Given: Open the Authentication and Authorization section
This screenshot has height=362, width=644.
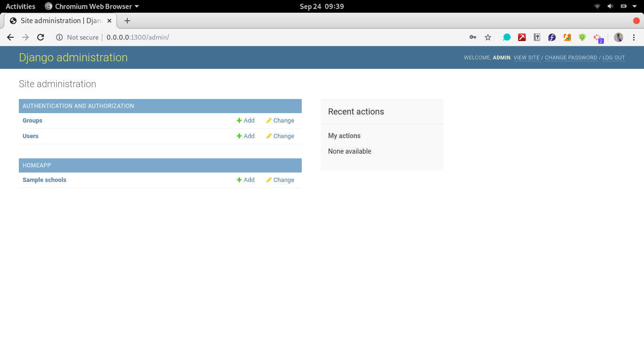Looking at the screenshot, I should [x=78, y=106].
